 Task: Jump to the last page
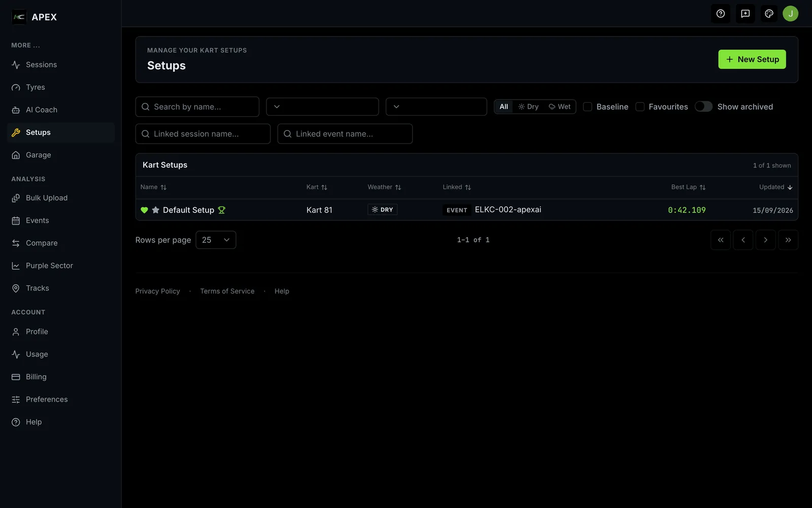[788, 240]
